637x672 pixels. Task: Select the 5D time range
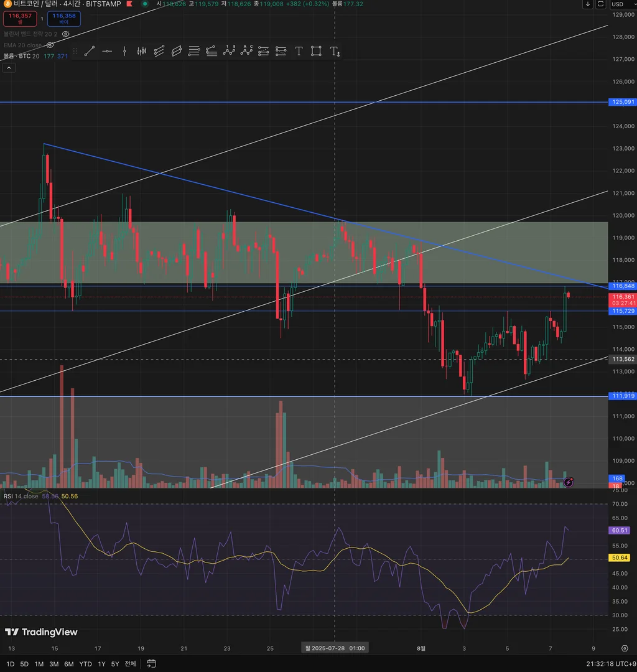pyautogui.click(x=24, y=664)
